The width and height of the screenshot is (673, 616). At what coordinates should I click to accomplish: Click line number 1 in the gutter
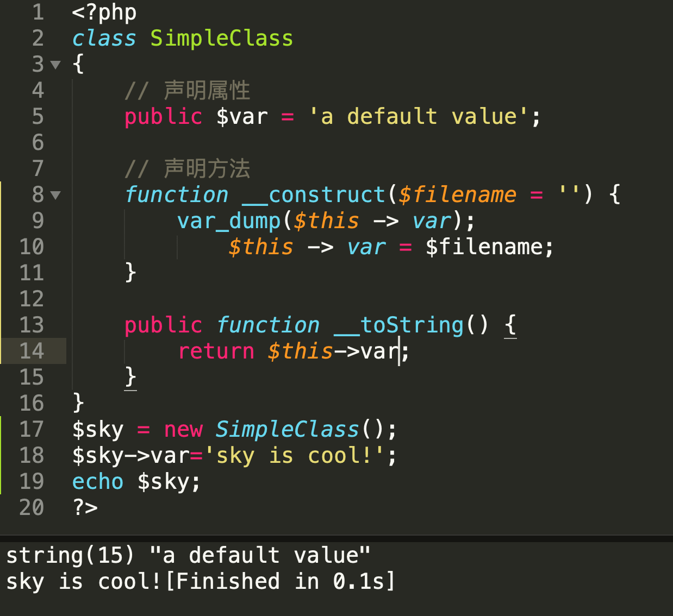coord(38,12)
